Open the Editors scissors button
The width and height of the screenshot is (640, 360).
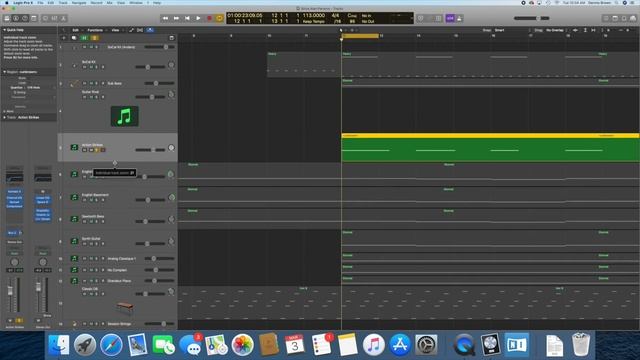(64, 18)
